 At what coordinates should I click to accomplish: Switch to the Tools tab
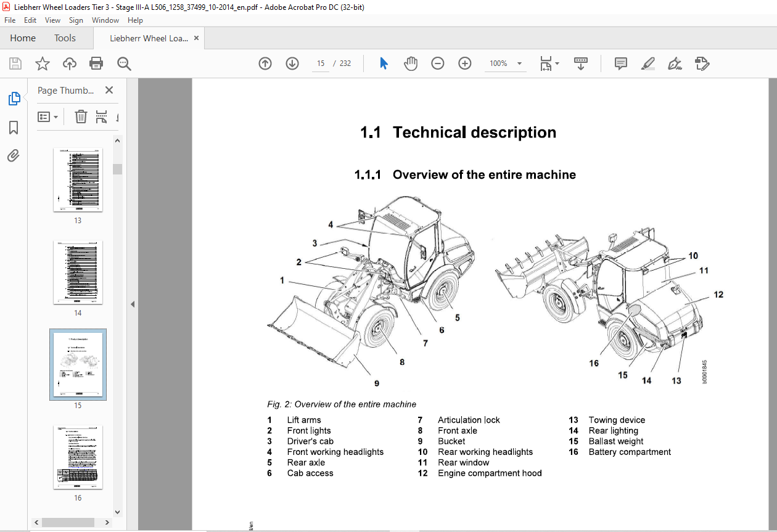tap(65, 38)
